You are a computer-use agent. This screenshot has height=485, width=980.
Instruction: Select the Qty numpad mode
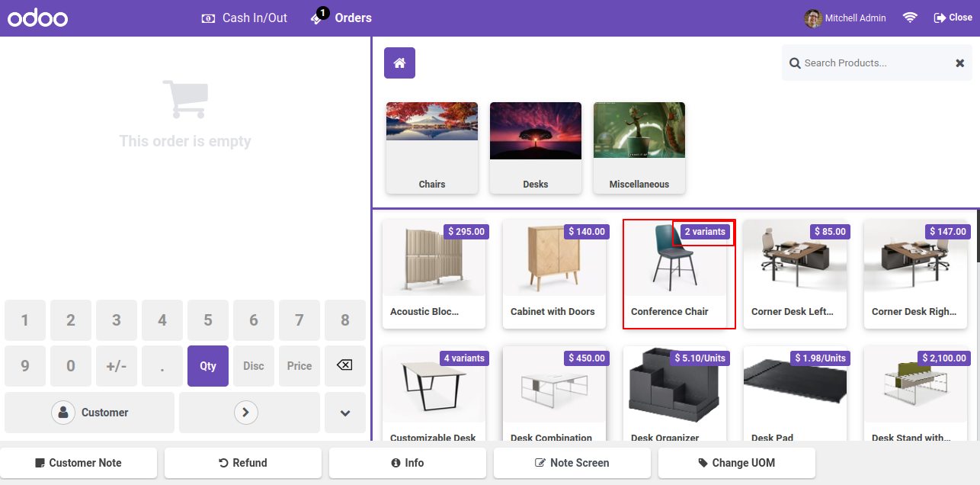point(208,366)
